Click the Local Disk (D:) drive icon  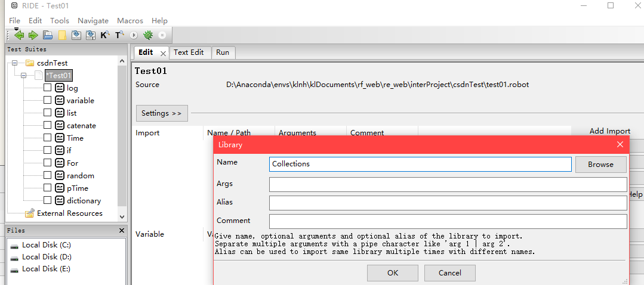pyautogui.click(x=15, y=258)
